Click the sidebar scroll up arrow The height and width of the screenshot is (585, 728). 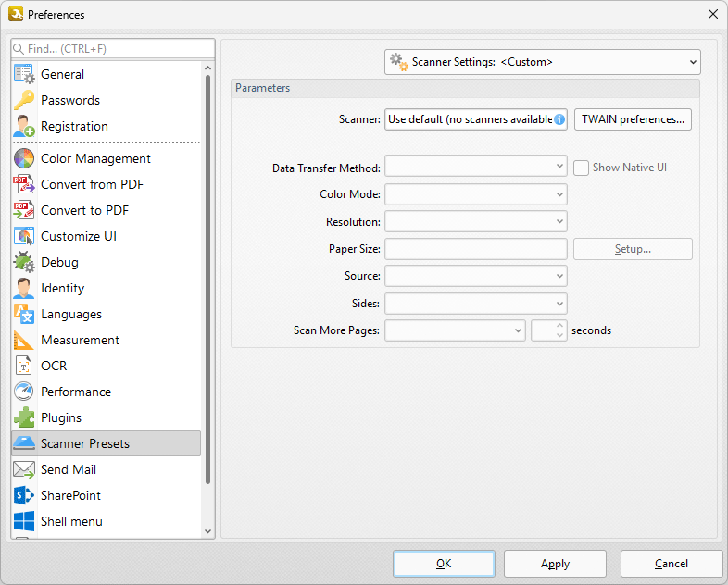click(x=207, y=68)
